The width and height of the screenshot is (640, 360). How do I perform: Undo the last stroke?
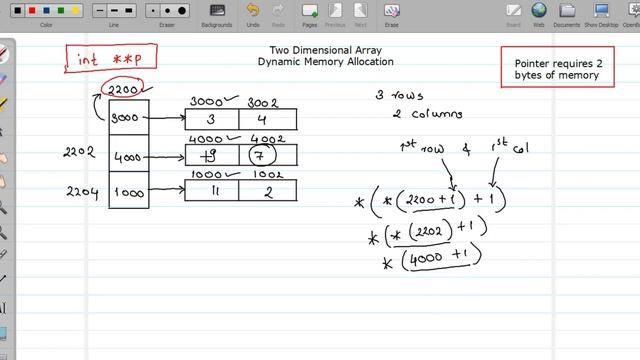coord(253,15)
